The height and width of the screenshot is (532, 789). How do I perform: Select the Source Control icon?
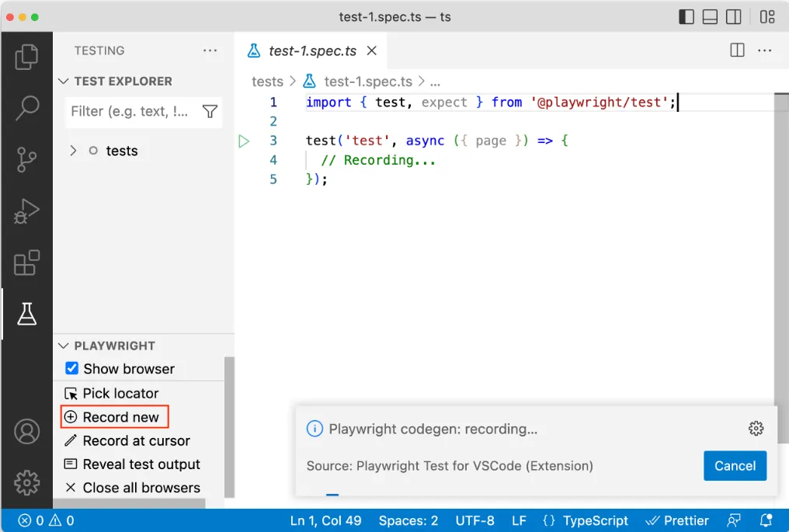point(27,159)
